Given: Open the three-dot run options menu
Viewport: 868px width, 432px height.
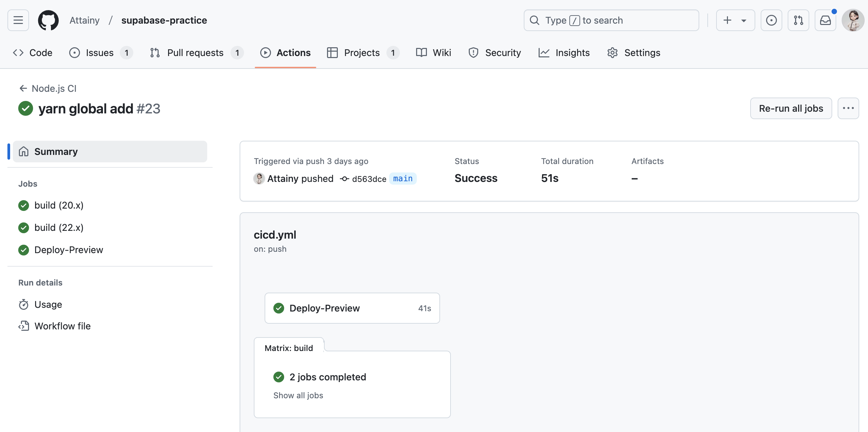Looking at the screenshot, I should click(x=848, y=108).
